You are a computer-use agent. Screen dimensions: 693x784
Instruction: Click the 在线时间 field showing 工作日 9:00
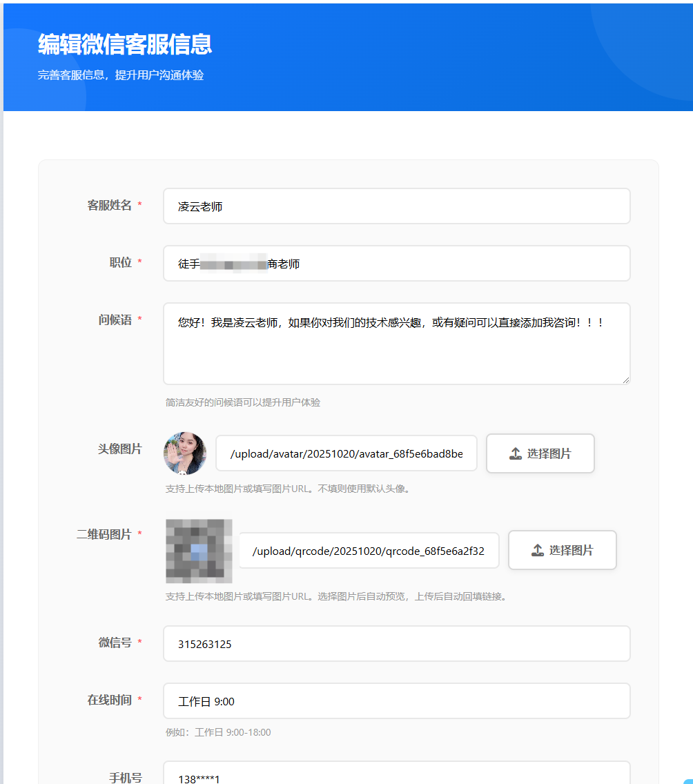[x=396, y=701]
